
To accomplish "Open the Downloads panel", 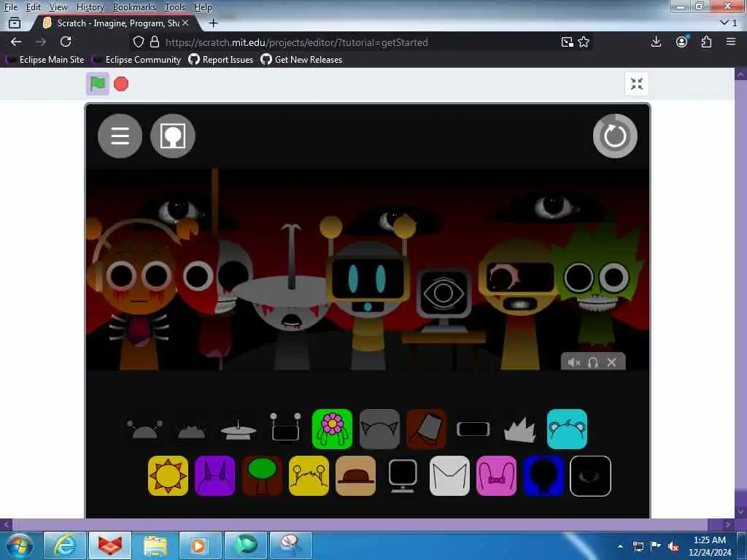I will tap(656, 42).
